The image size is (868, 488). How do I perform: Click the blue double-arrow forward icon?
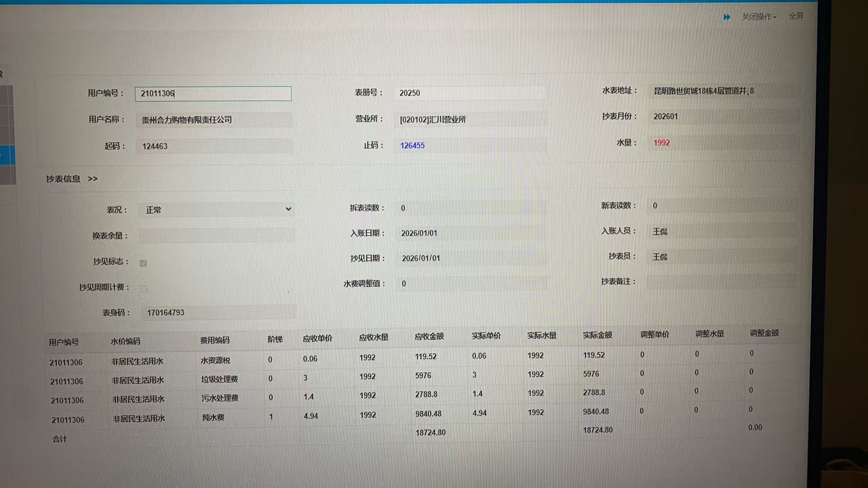(726, 17)
